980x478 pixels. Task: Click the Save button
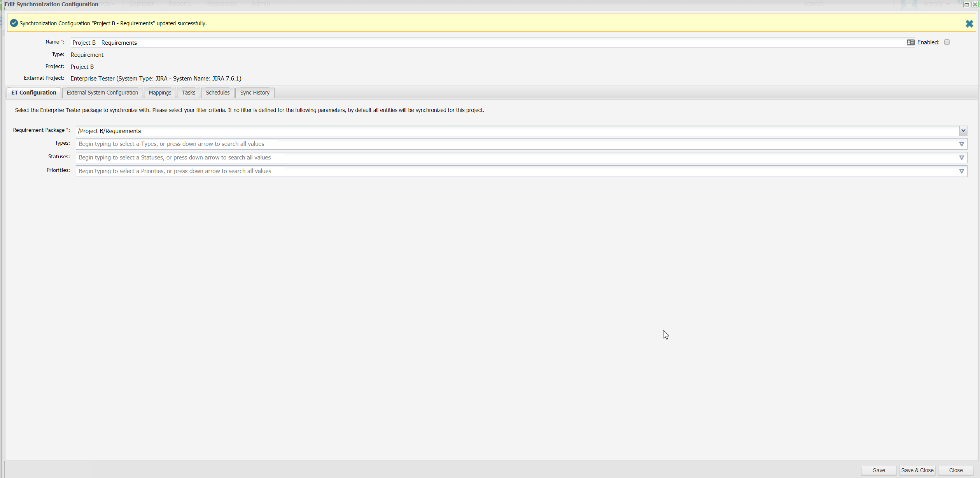click(878, 470)
